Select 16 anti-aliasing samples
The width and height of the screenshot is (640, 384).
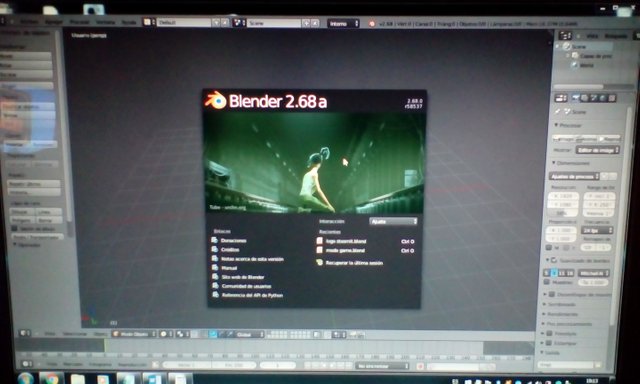pyautogui.click(x=570, y=273)
